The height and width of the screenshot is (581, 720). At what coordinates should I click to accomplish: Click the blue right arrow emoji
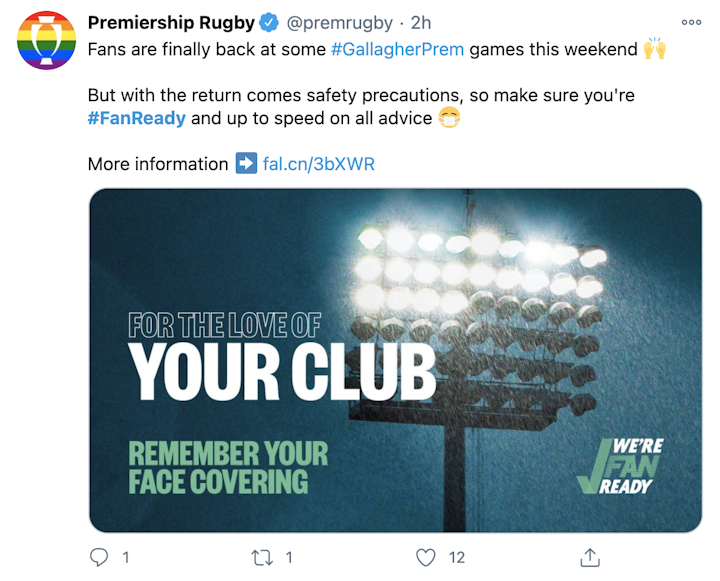(x=246, y=164)
